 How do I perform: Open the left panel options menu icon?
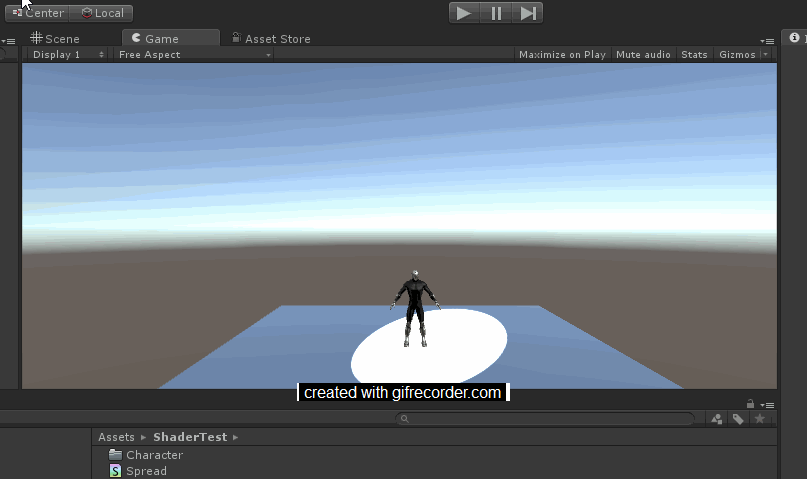click(8, 41)
